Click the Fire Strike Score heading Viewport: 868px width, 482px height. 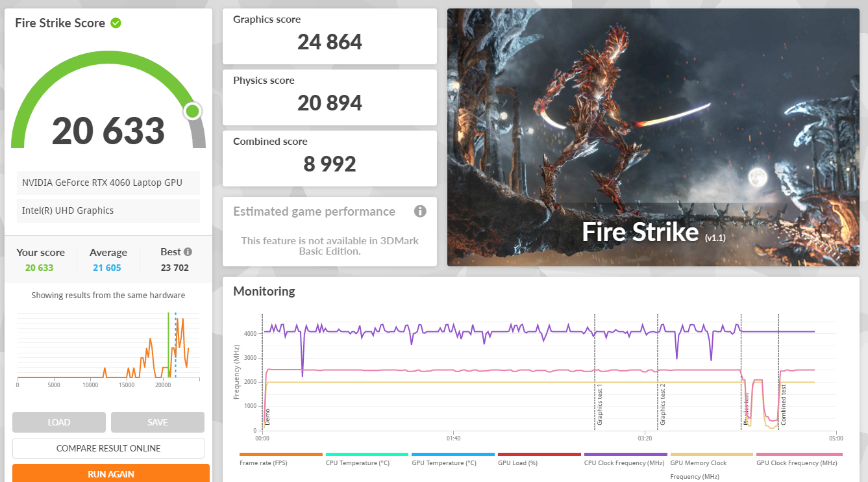60,23
